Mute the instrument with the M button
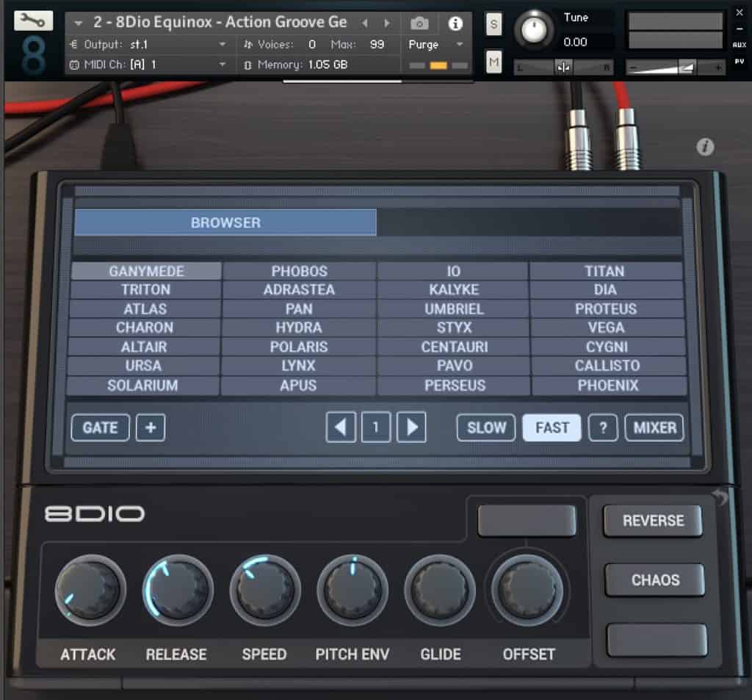 (x=494, y=62)
